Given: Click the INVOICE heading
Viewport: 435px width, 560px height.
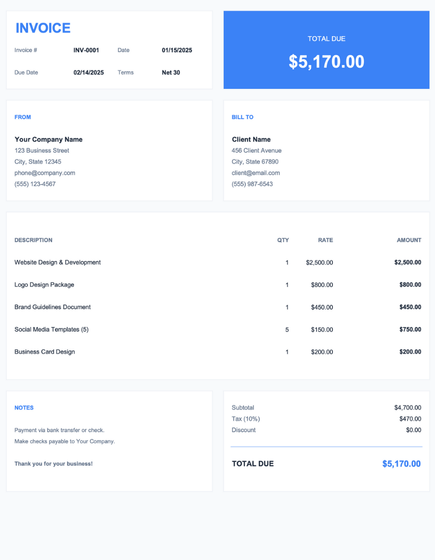Looking at the screenshot, I should (x=43, y=28).
